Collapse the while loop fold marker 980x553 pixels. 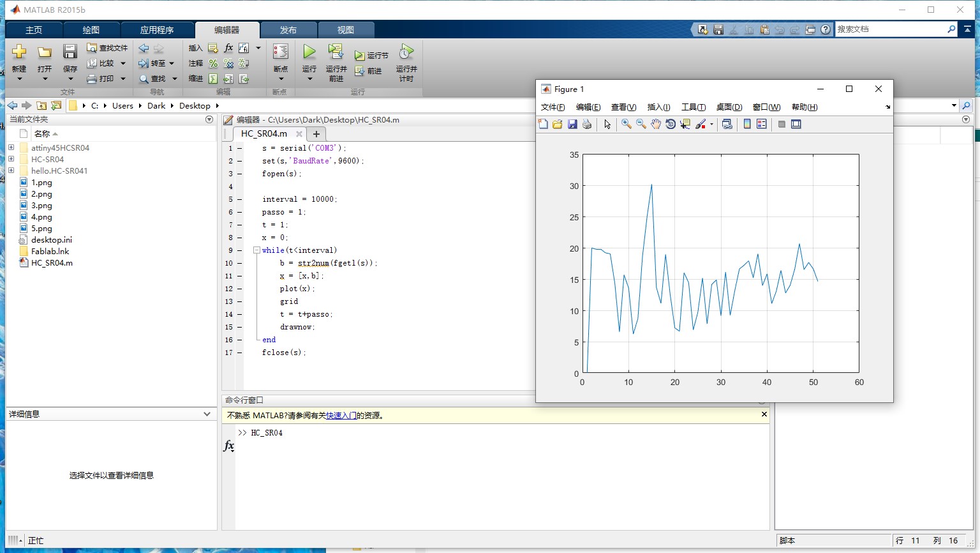pyautogui.click(x=256, y=250)
